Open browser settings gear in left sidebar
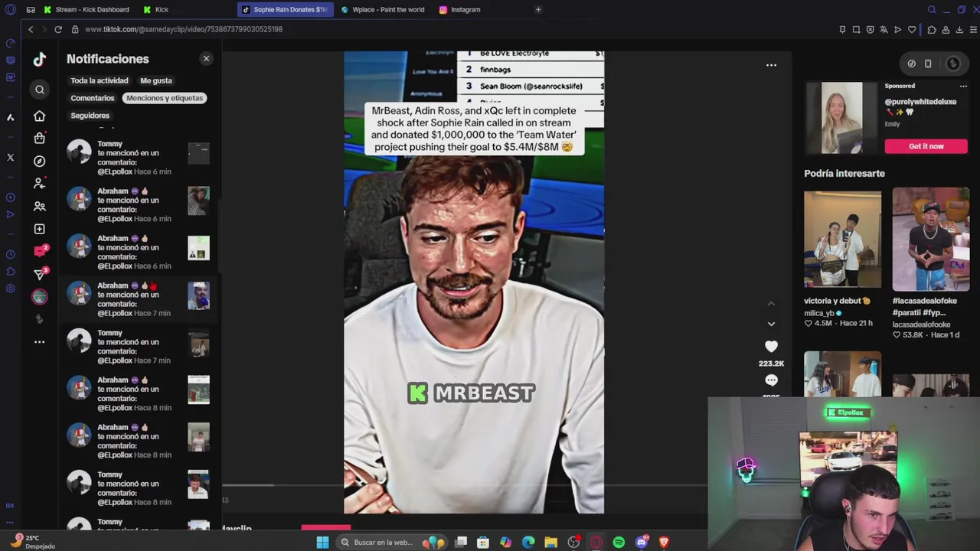This screenshot has width=980, height=551. click(x=11, y=289)
